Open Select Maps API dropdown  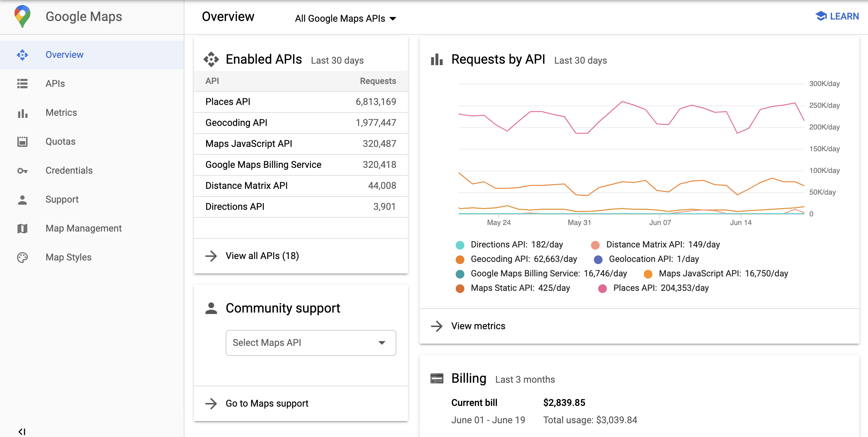coord(310,342)
